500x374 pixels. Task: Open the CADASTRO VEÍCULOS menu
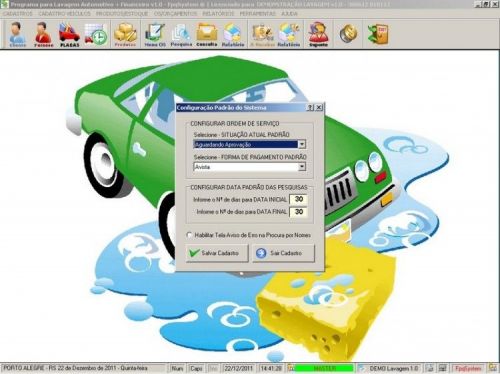click(65, 14)
